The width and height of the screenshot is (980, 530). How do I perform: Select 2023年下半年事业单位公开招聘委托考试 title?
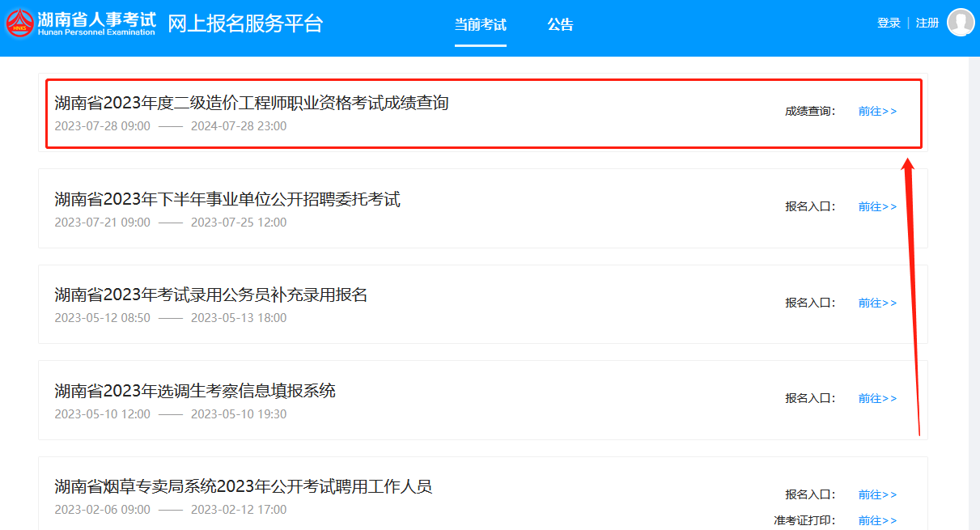coord(227,199)
